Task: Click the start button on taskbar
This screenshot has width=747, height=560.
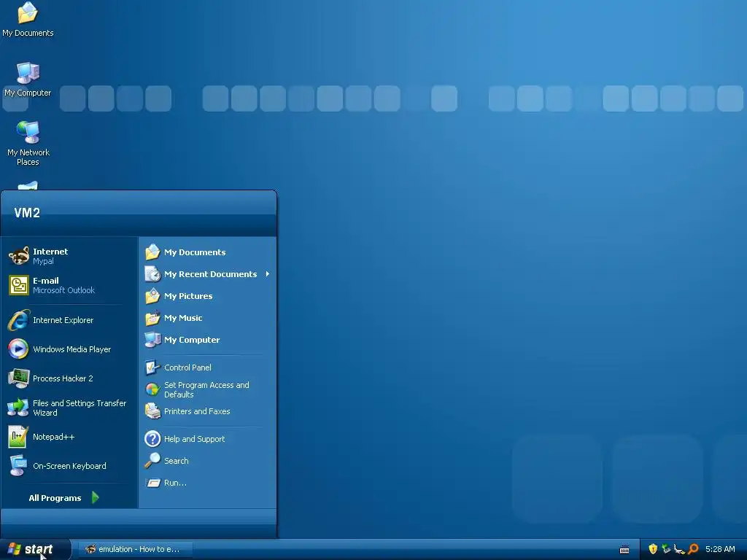Action: click(35, 550)
